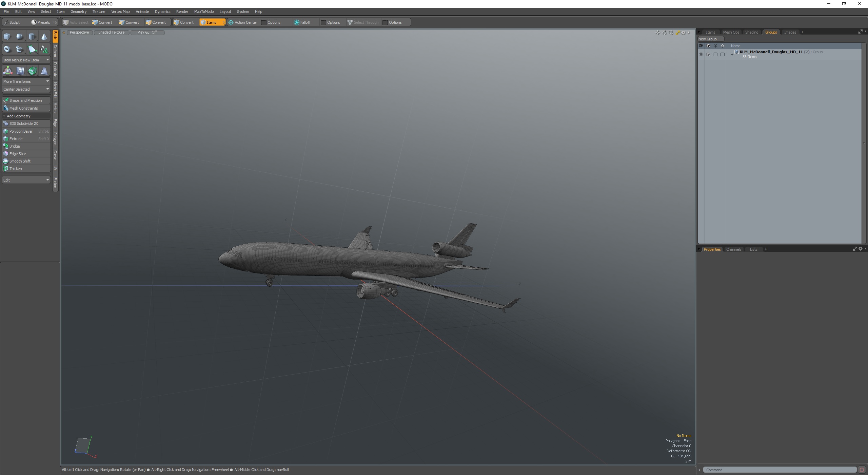Click the viewport move/pan icon
Viewport: 868px width, 475px height.
click(x=657, y=33)
